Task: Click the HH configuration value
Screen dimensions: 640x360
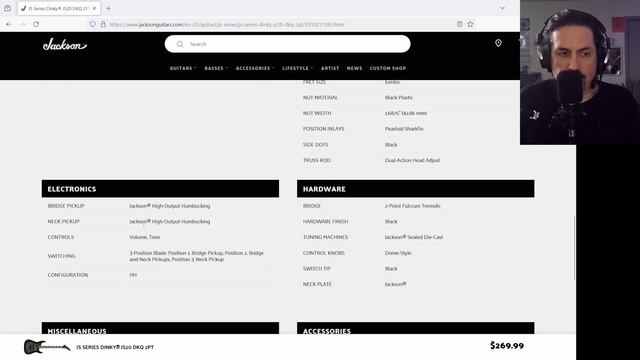Action: pyautogui.click(x=133, y=275)
